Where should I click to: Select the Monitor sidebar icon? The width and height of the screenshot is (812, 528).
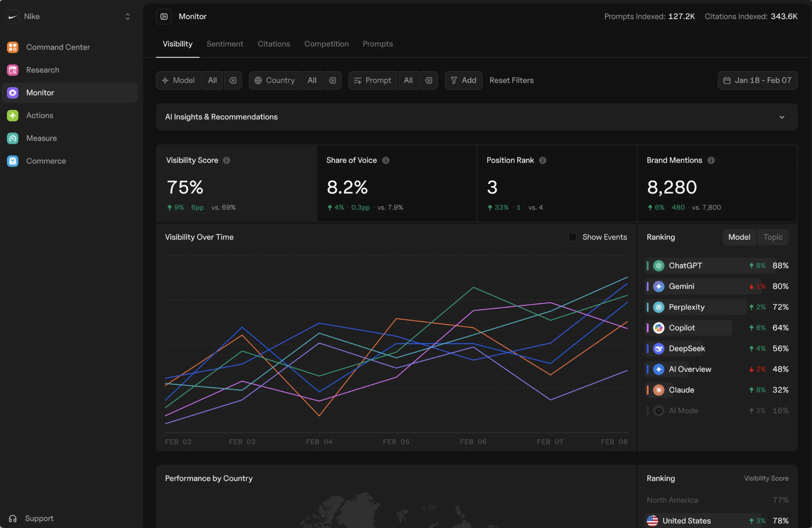pyautogui.click(x=13, y=93)
